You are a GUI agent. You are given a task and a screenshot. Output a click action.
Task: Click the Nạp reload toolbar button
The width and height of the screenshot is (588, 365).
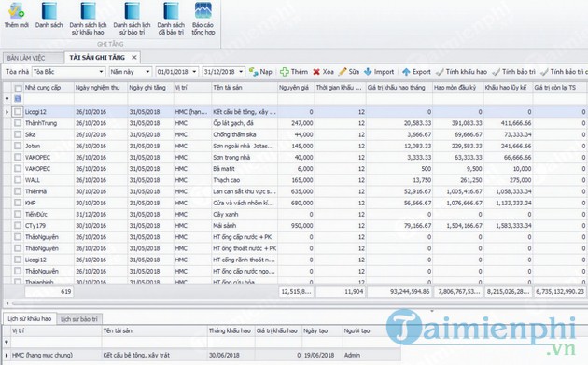coord(260,71)
